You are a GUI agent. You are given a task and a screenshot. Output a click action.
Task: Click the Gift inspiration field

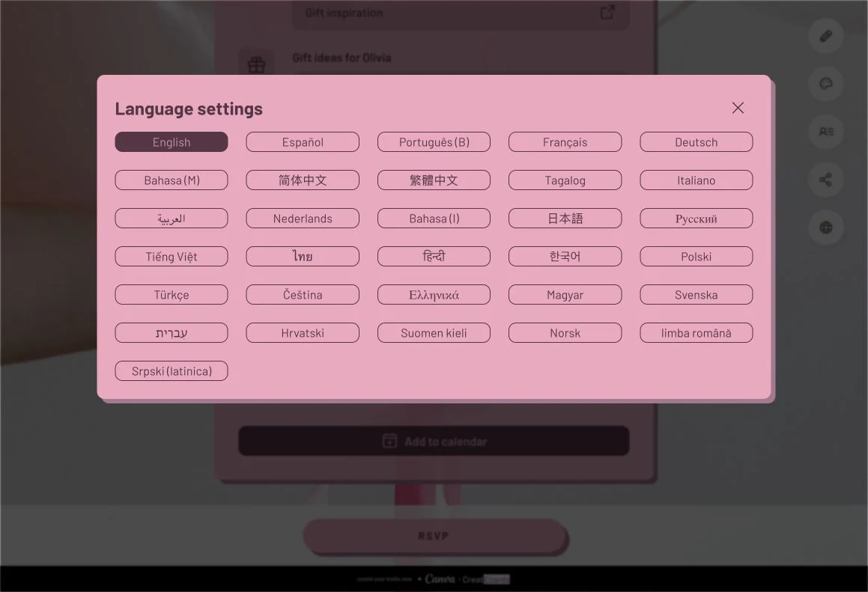pyautogui.click(x=461, y=13)
